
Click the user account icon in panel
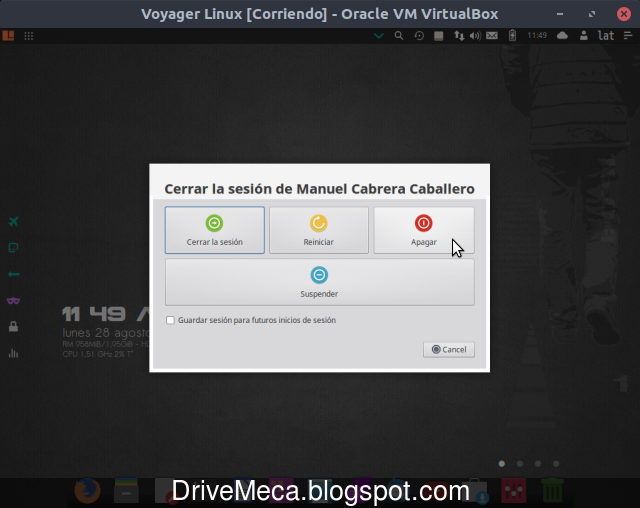point(584,36)
